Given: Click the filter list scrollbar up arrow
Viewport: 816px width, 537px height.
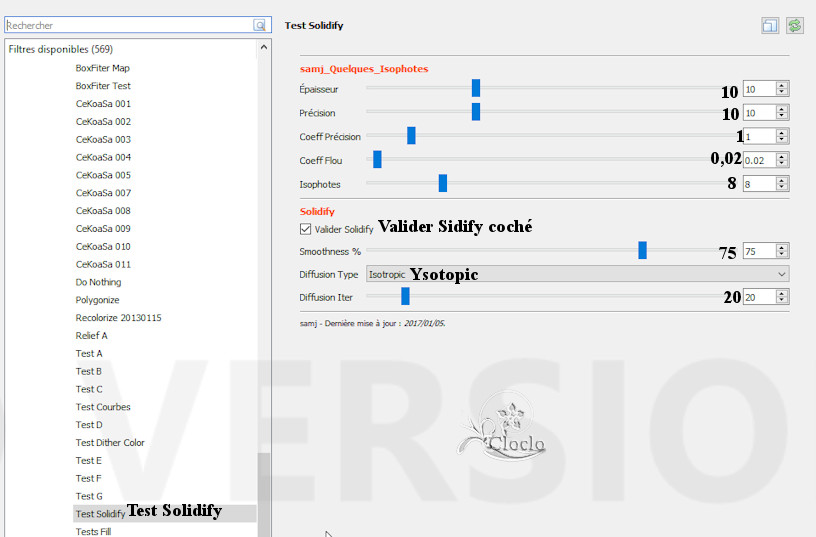Looking at the screenshot, I should [x=264, y=48].
